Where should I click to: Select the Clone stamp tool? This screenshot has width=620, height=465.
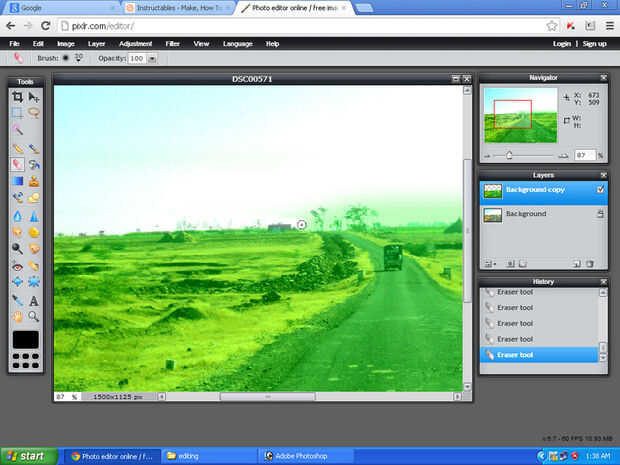tap(34, 181)
